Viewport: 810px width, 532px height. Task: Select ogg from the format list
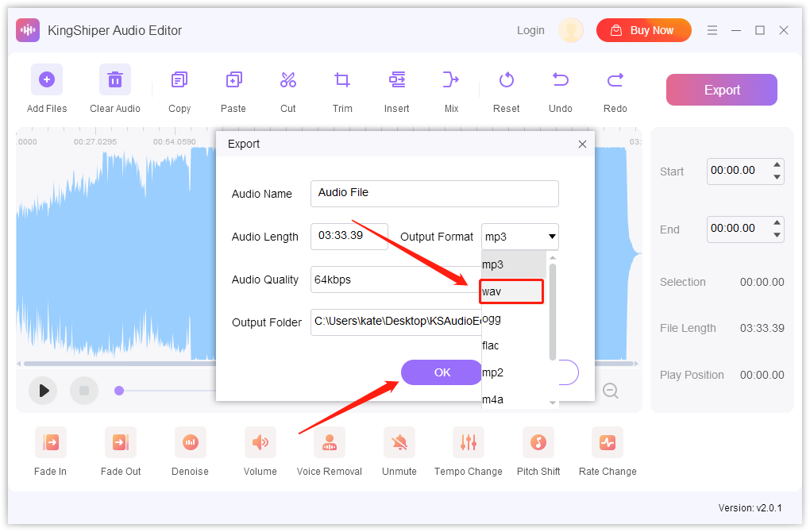(514, 318)
